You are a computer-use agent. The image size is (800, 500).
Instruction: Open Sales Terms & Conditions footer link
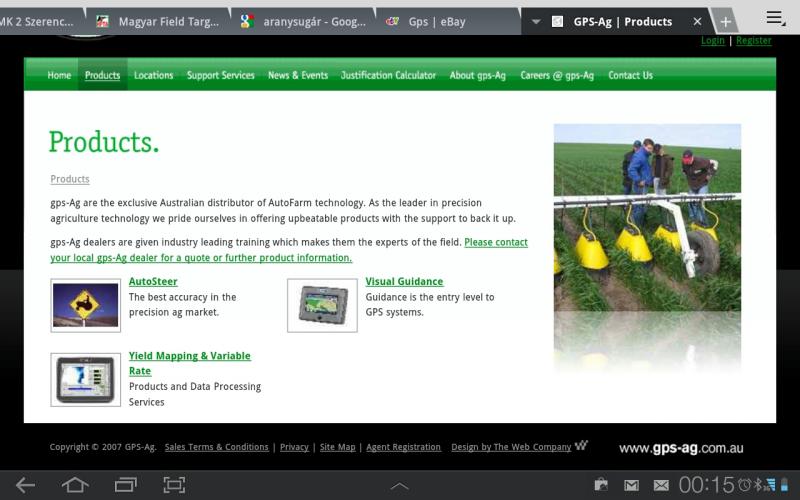coord(216,447)
